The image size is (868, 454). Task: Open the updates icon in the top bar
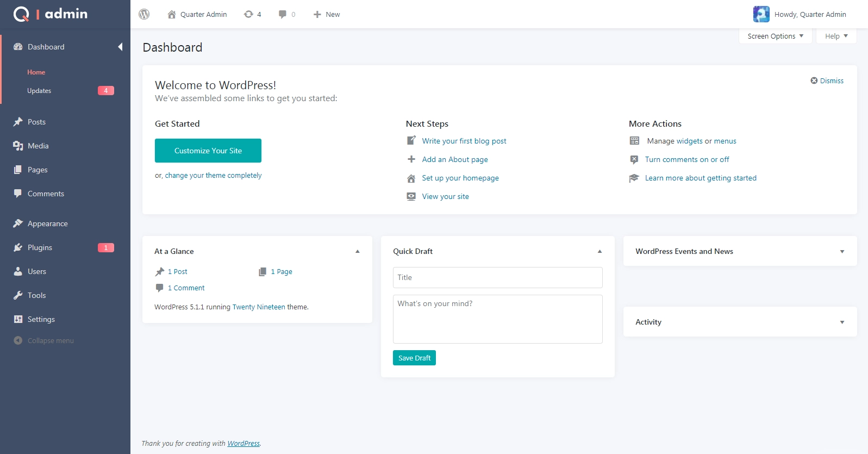pos(249,14)
